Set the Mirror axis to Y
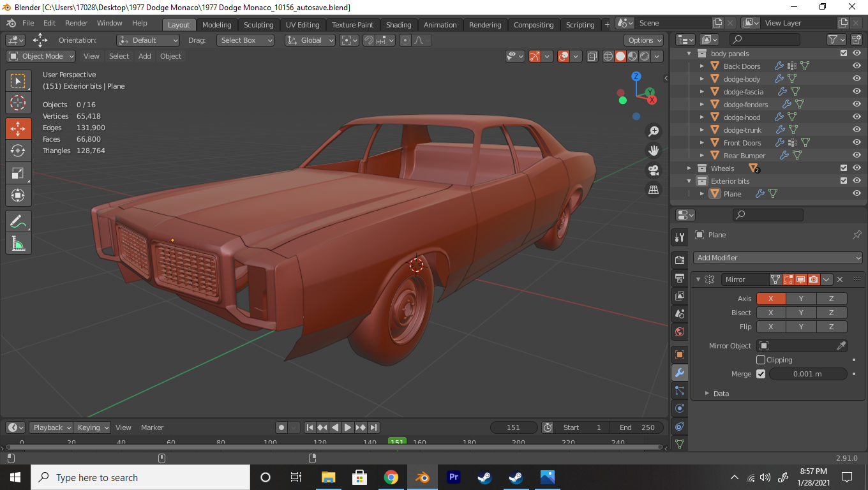Viewport: 868px width, 490px height. click(x=801, y=299)
